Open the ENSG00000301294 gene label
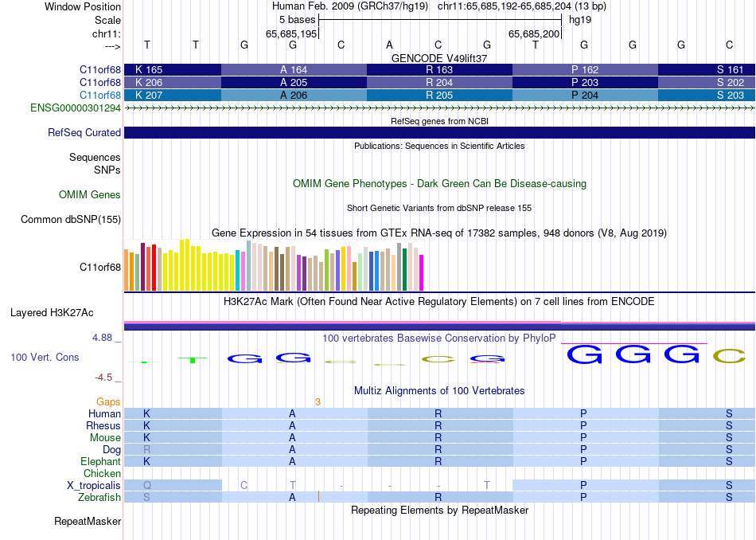 coord(76,108)
